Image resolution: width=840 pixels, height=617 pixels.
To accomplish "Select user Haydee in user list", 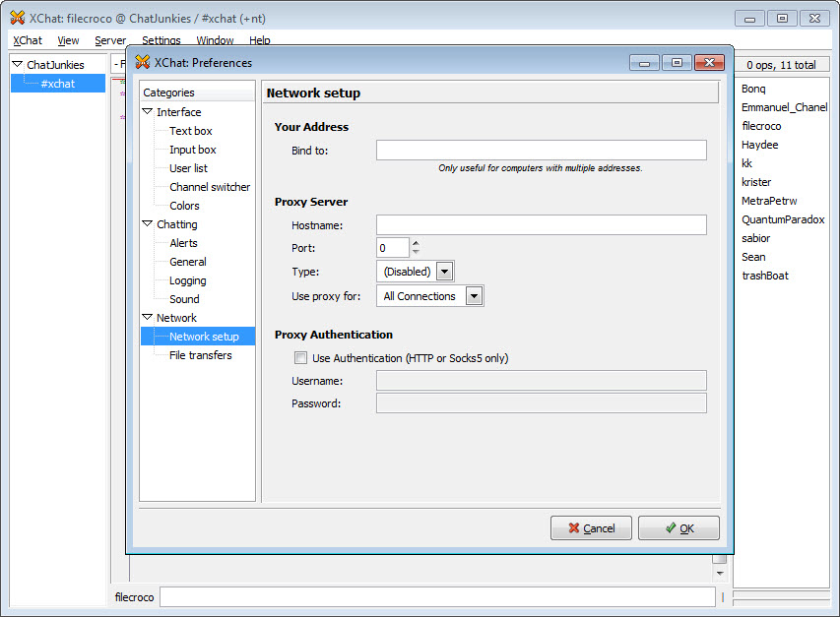I will tap(759, 145).
